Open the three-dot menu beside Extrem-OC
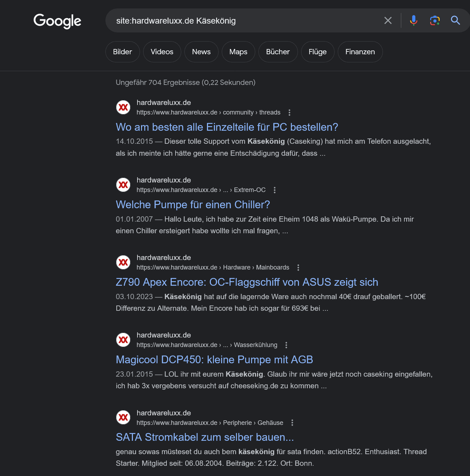The image size is (470, 476). (275, 190)
